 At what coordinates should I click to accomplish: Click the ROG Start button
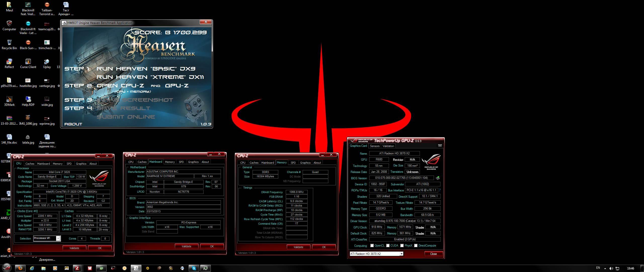7,267
